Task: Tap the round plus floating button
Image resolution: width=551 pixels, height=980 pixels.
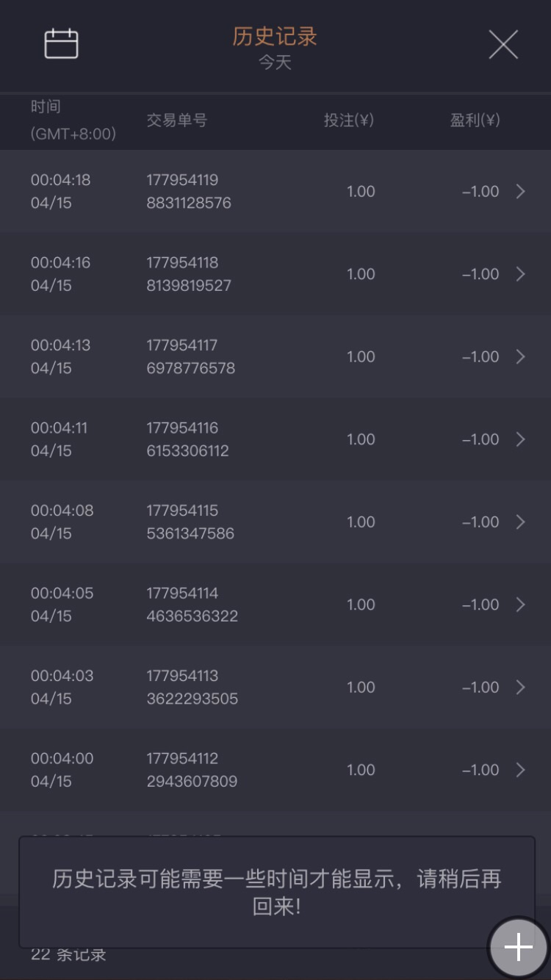Action: (518, 947)
